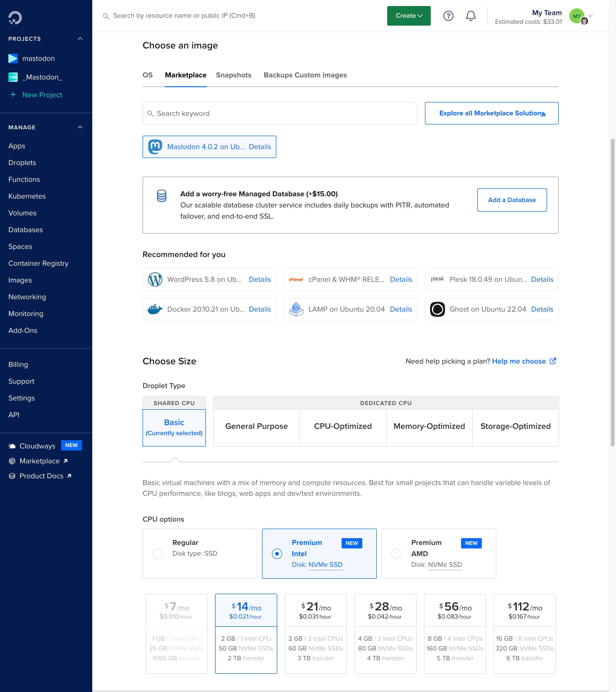This screenshot has height=692, width=616.
Task: Switch to the Snapshots tab
Action: point(233,75)
